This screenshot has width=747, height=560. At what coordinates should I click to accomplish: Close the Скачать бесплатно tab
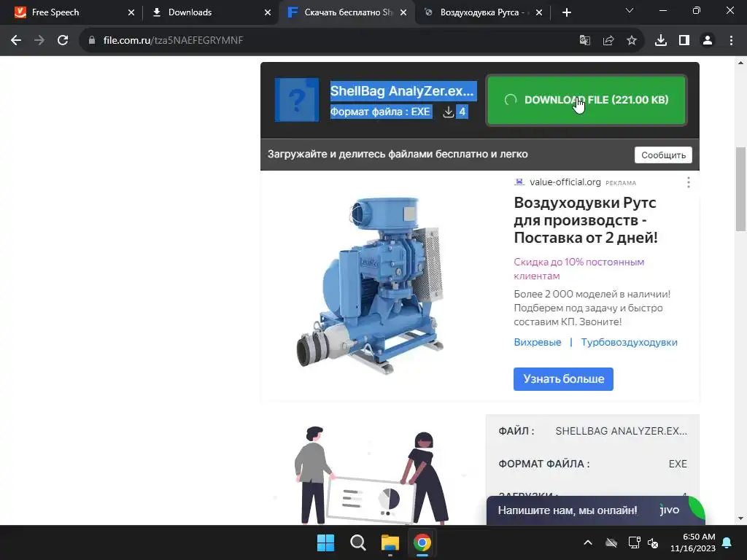tap(403, 12)
